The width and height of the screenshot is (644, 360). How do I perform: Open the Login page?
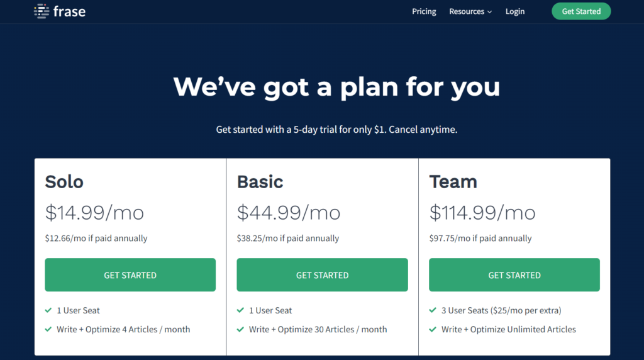[x=514, y=11]
